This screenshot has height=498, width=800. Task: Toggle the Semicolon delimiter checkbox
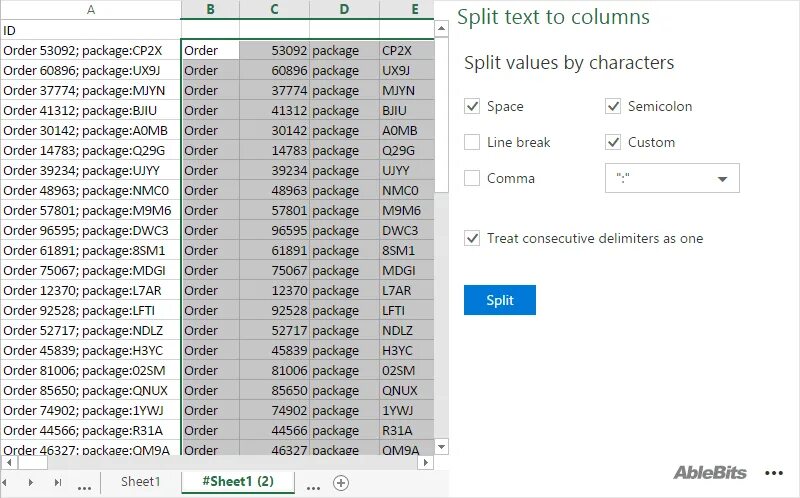click(613, 106)
